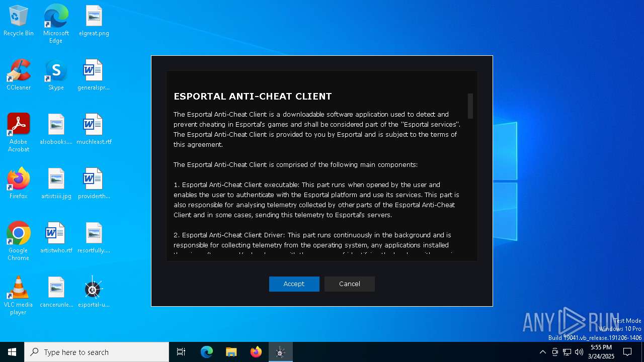This screenshot has width=644, height=362.
Task: Show hidden system tray icons
Action: [542, 352]
